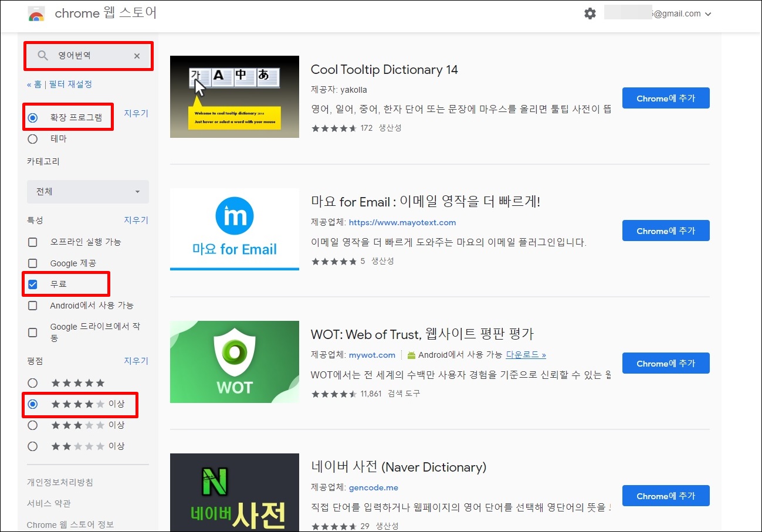
Task: Click the 필터 재설정 link
Action: point(70,84)
